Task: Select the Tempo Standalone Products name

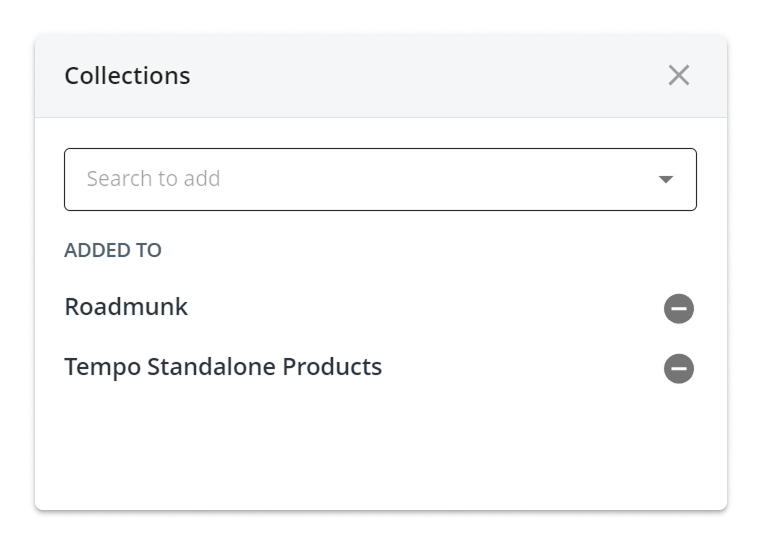Action: 223,367
